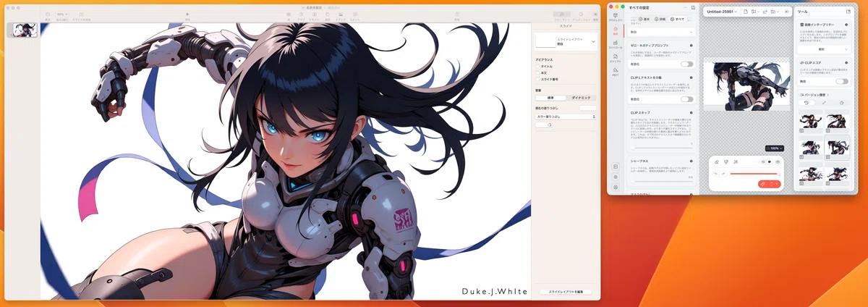Select the ダイナミック background option in Keynote
The image size is (868, 307).
click(581, 97)
